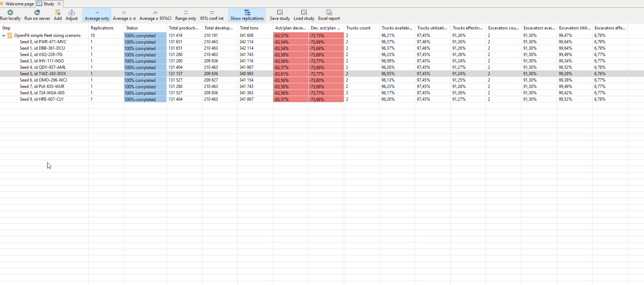The height and width of the screenshot is (285, 644).
Task: Select Seed 3, id IHV-111-NSO row
Action: [x=322, y=61]
